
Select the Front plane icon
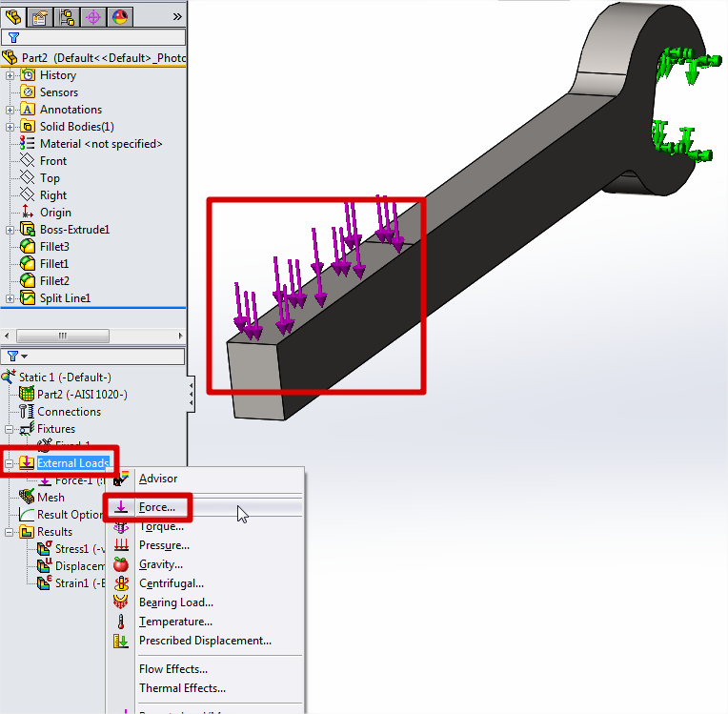(x=28, y=161)
